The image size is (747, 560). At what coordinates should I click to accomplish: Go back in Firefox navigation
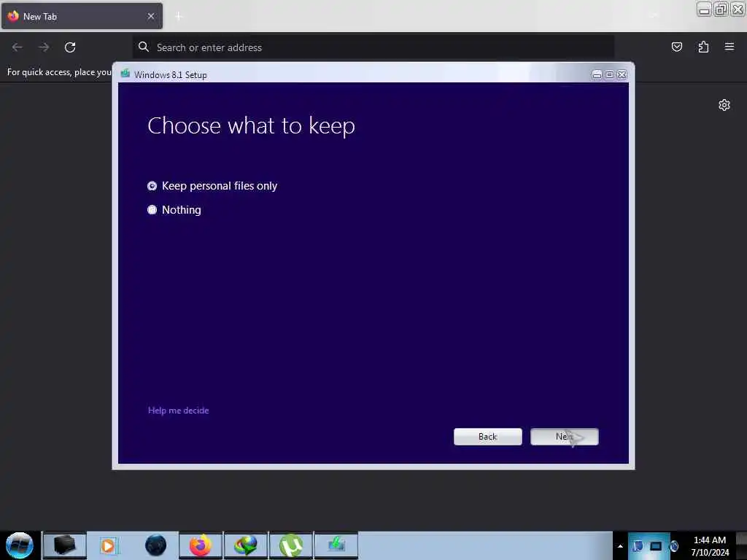(x=18, y=47)
